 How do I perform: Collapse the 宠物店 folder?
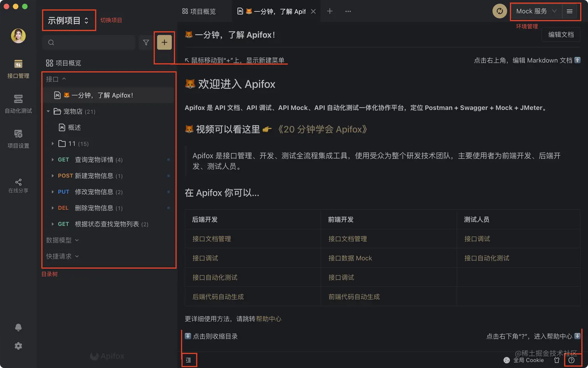pyautogui.click(x=48, y=111)
